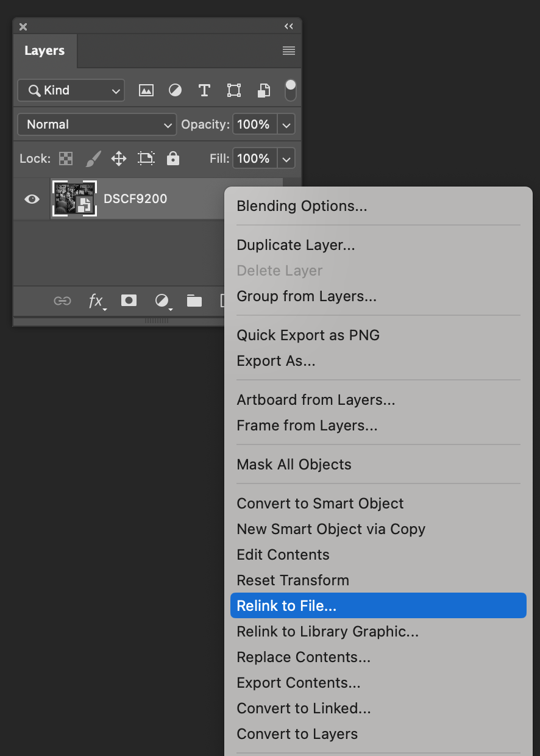
Task: Choose Convert to Layers
Action: [x=378, y=734]
